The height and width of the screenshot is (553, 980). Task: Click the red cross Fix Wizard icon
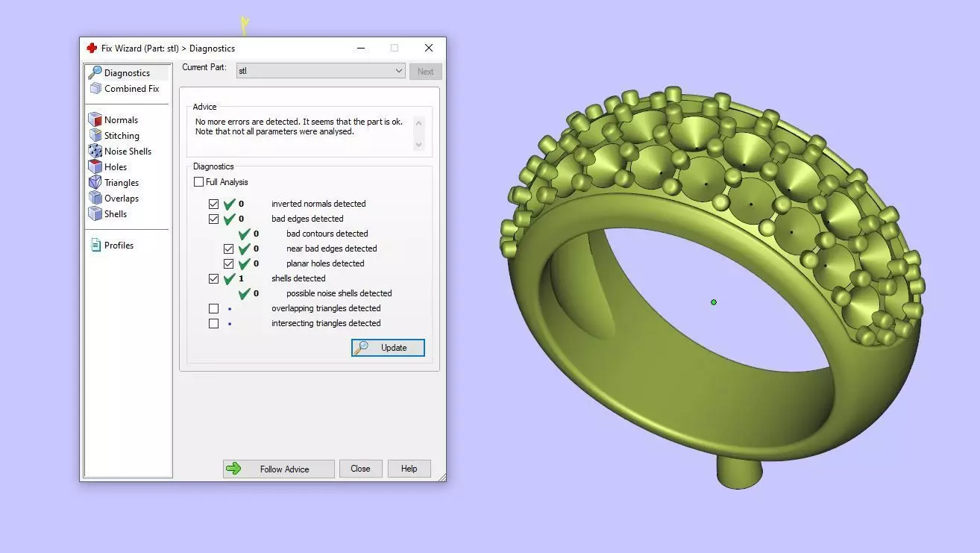pos(92,48)
